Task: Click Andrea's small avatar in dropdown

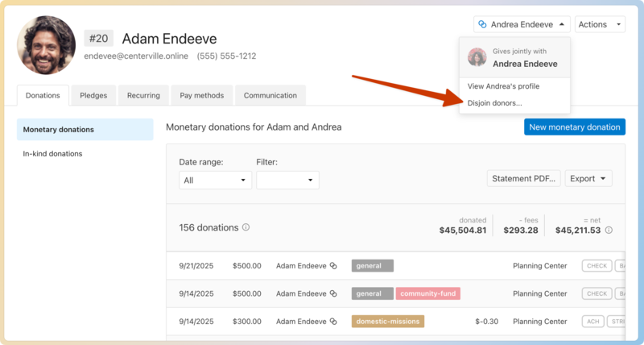Action: click(477, 57)
